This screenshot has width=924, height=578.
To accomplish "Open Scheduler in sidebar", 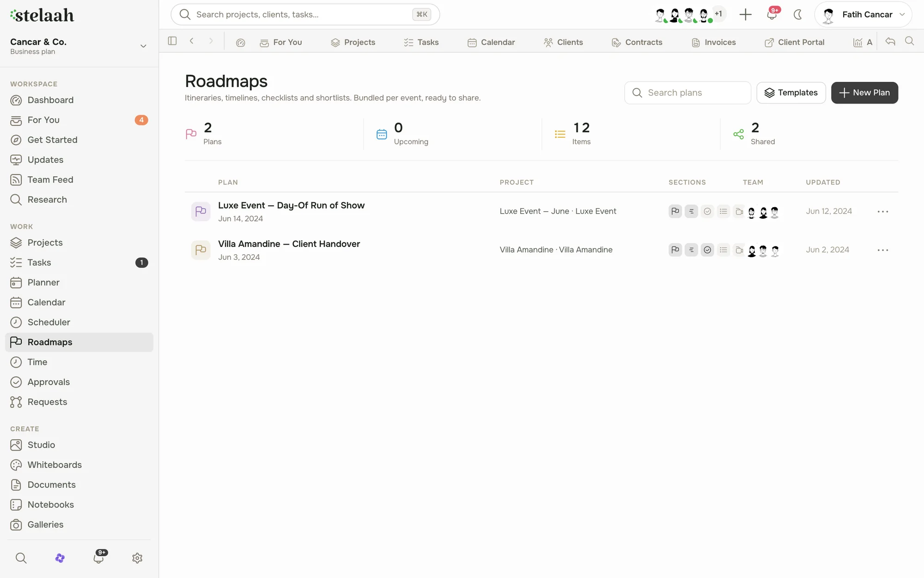I will point(79,322).
